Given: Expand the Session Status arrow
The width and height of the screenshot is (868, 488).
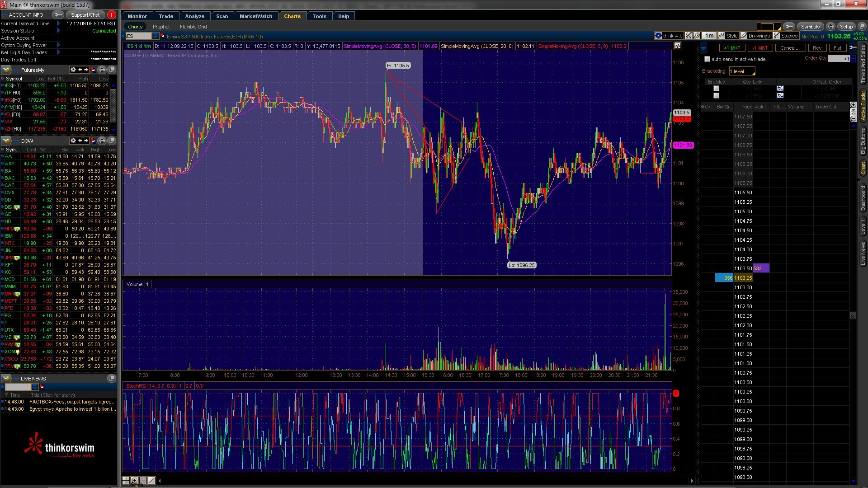Looking at the screenshot, I should (x=58, y=31).
